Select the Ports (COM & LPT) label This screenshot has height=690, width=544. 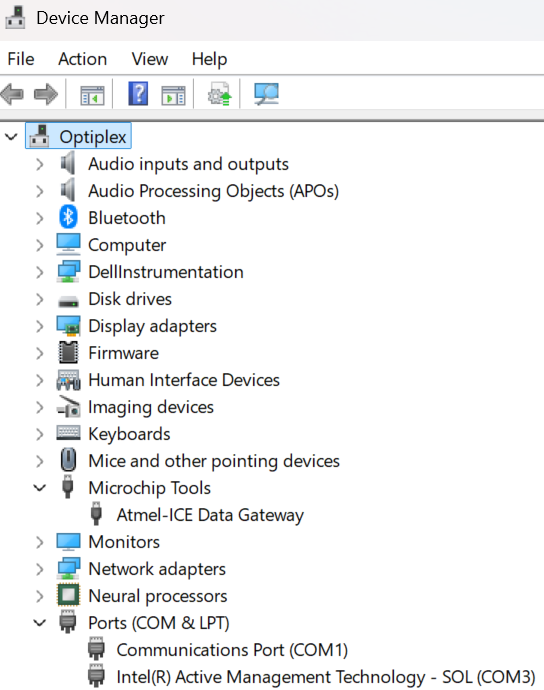pyautogui.click(x=158, y=623)
